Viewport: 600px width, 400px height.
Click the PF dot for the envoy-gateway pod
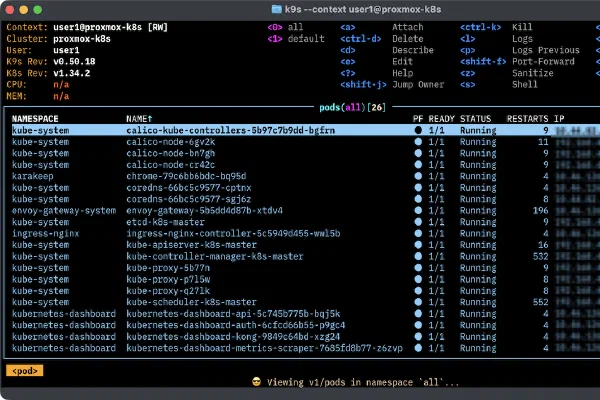pyautogui.click(x=418, y=210)
